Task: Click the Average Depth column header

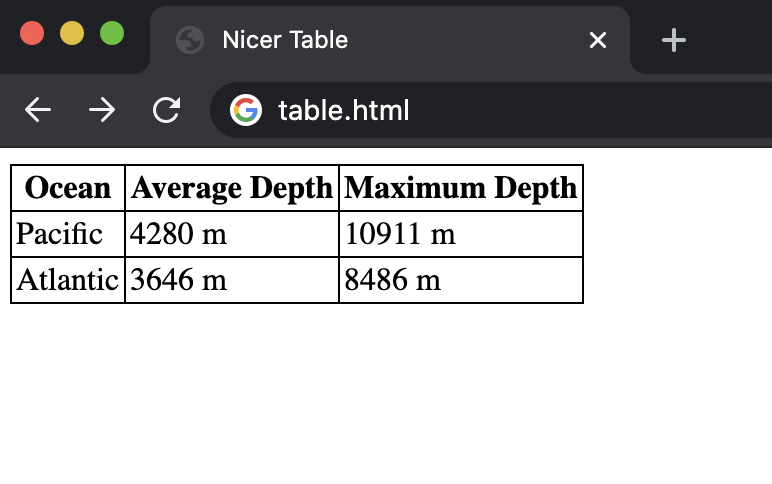Action: (232, 188)
